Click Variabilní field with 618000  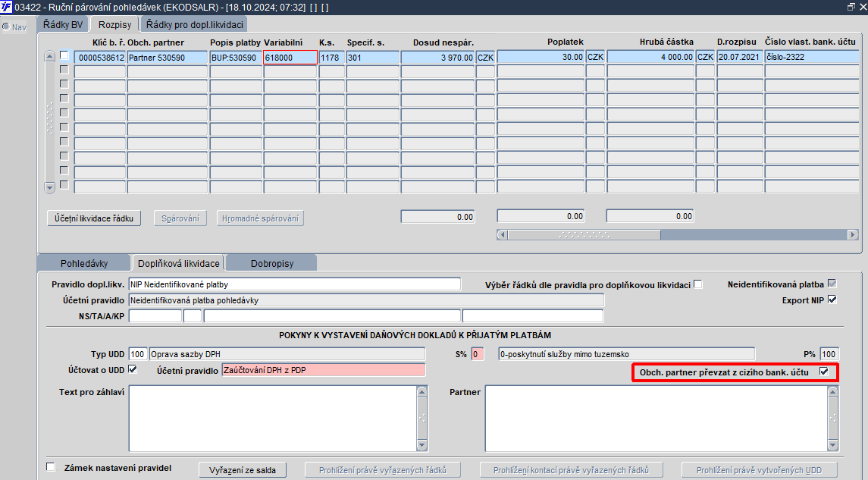pos(290,57)
